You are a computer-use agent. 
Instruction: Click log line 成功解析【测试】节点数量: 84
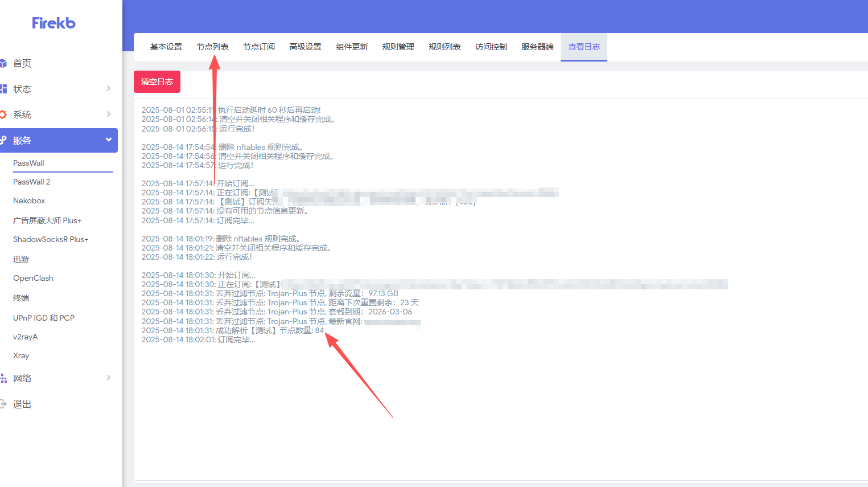tap(233, 330)
